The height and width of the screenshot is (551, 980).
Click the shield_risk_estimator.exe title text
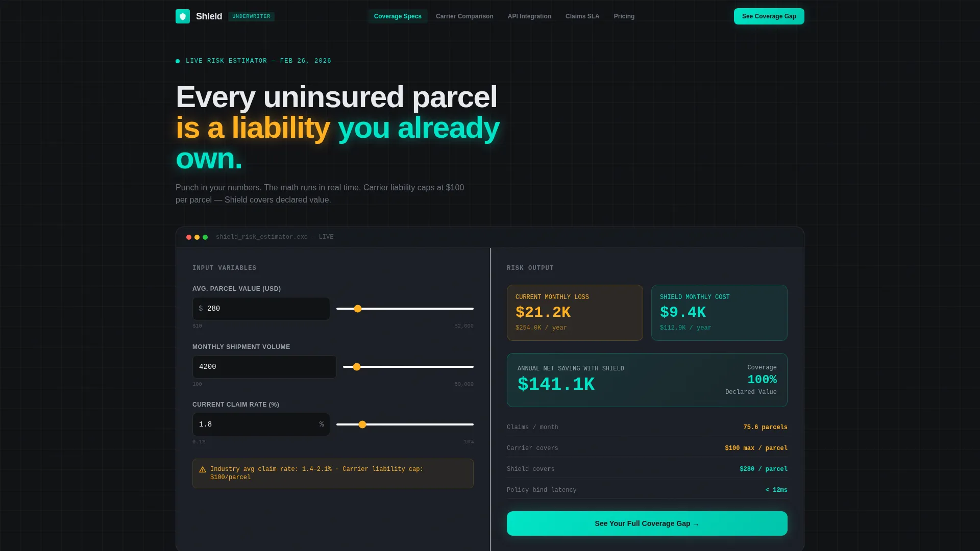pyautogui.click(x=275, y=237)
